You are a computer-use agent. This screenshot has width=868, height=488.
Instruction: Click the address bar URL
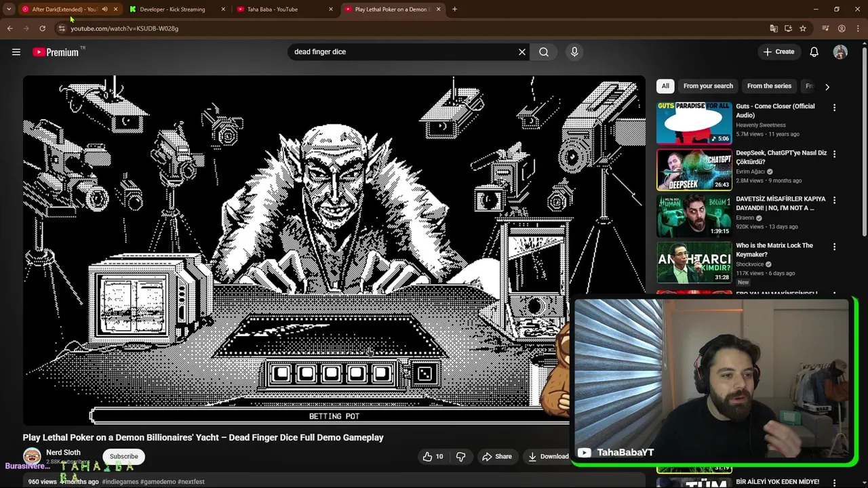(124, 28)
